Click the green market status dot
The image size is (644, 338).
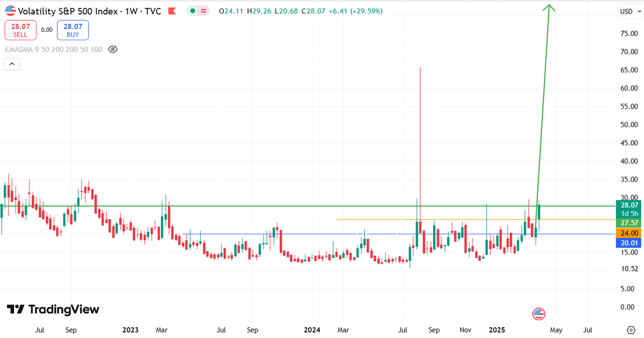tap(193, 11)
